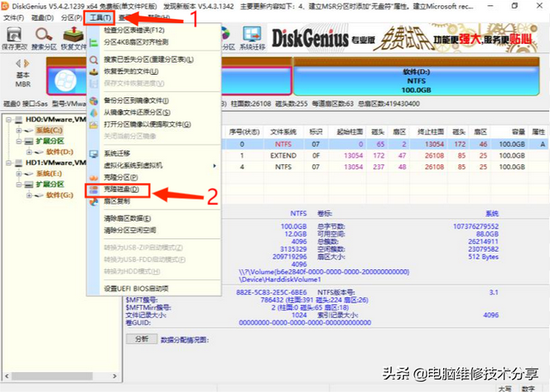Click right arrow of tree panel scrollbar
This screenshot has width=550, height=392.
114,376
